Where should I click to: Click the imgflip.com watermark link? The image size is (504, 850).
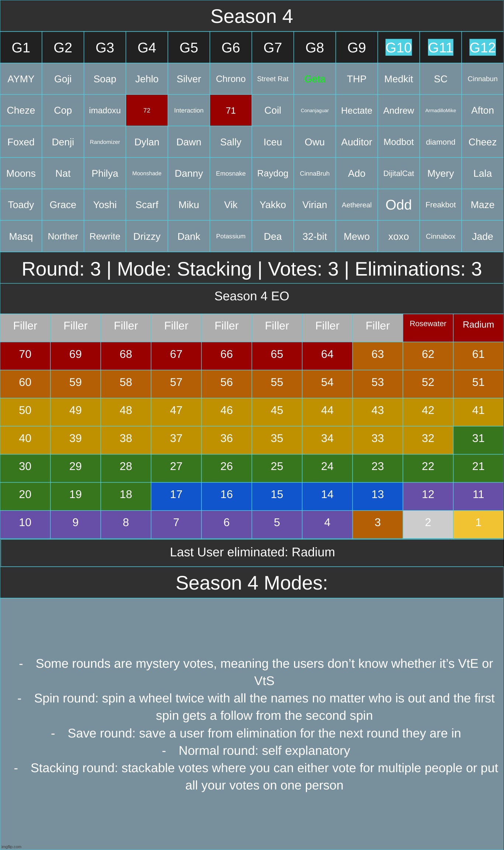11,847
